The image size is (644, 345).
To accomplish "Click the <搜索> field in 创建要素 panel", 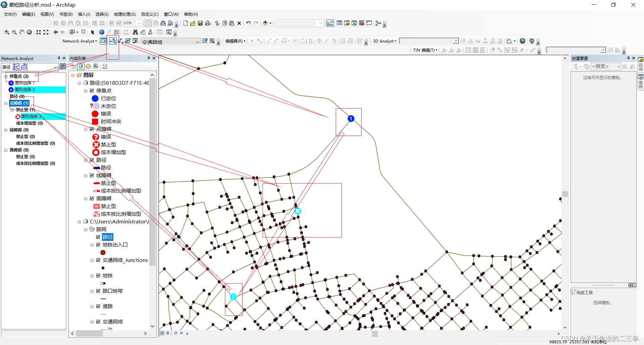I will tap(606, 66).
